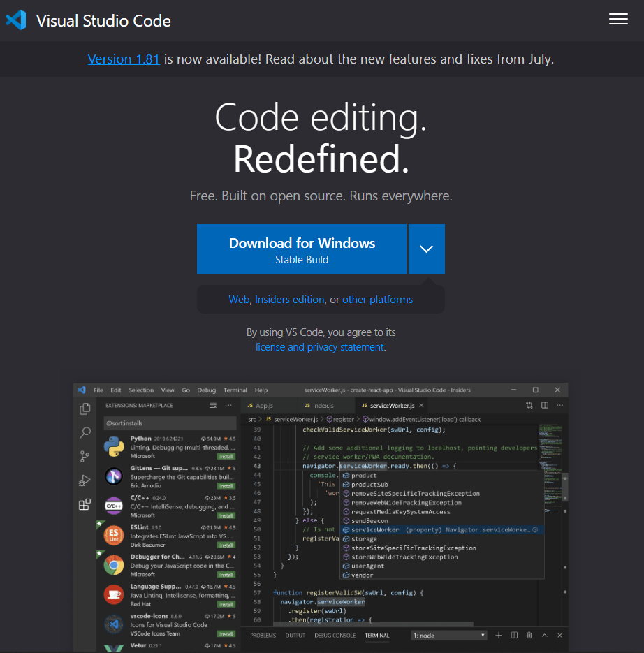Click the register breadcrumb
Image resolution: width=644 pixels, height=653 pixels.
pos(343,419)
